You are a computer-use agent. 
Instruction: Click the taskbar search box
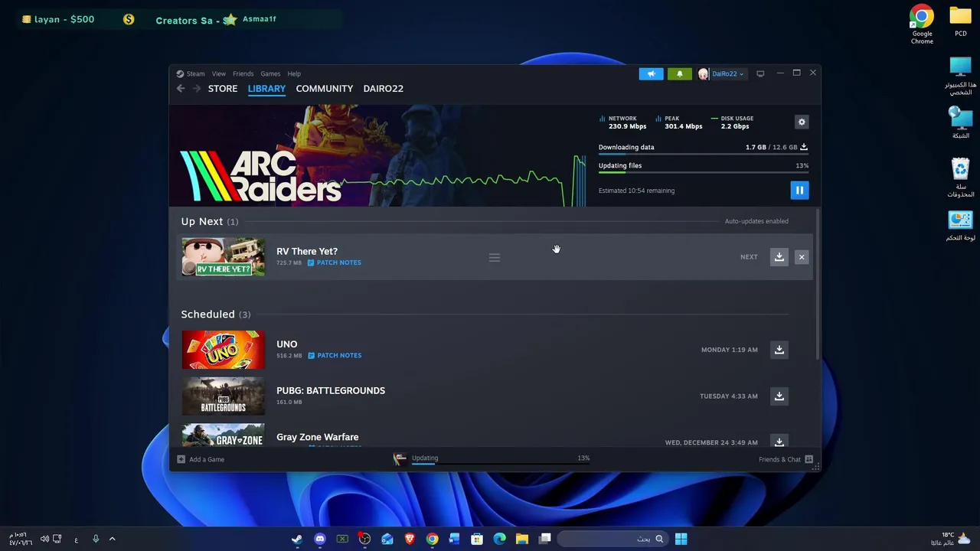point(612,539)
